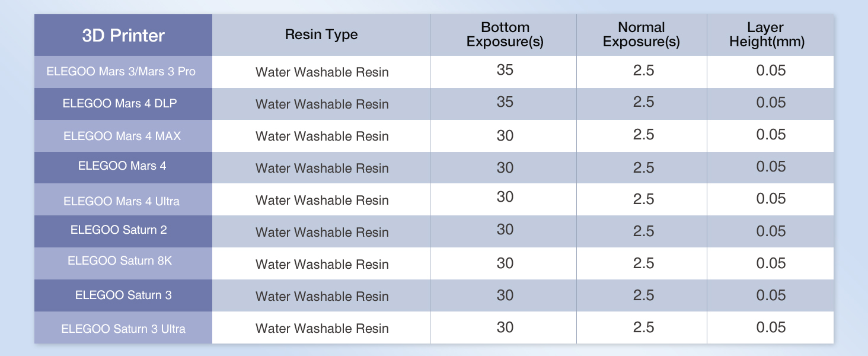Click layer height 0.05 for Saturn 8K
This screenshot has height=356, width=868.
(x=771, y=263)
